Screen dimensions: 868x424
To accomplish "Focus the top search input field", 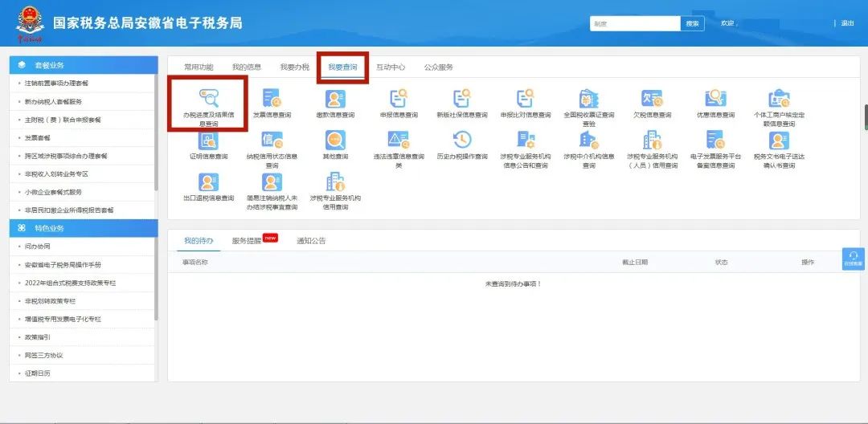I will point(635,23).
